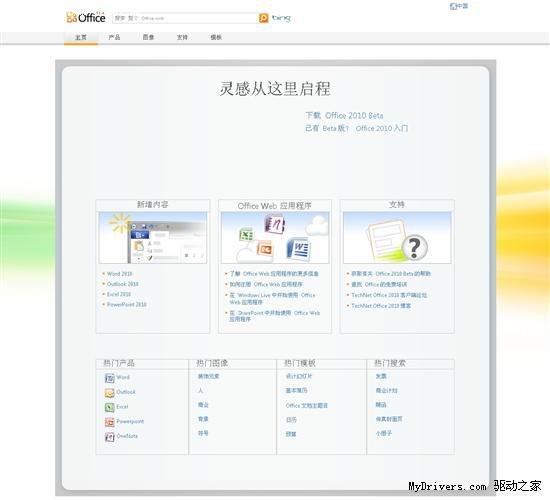This screenshot has height=500, width=550.
Task: Click the Word icon in 热门产品
Action: [109, 378]
